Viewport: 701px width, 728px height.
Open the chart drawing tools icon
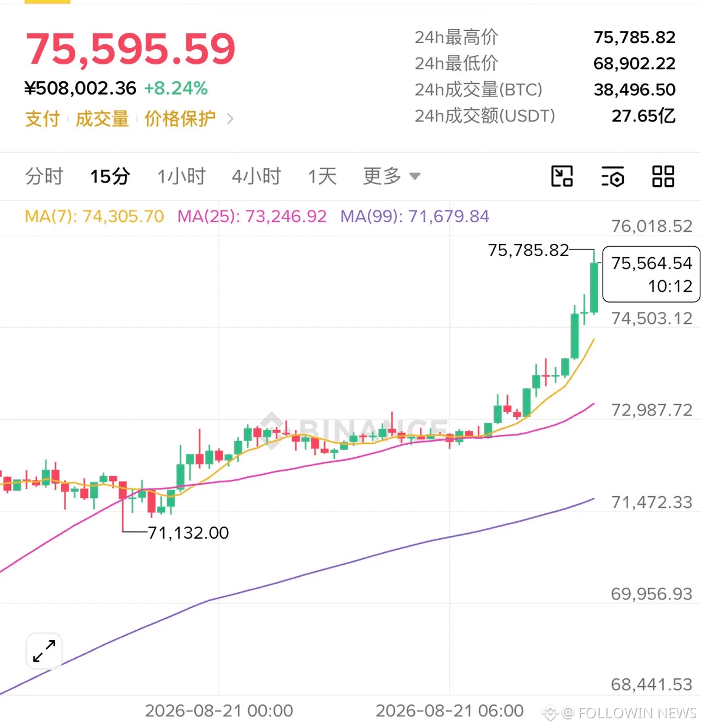[562, 177]
